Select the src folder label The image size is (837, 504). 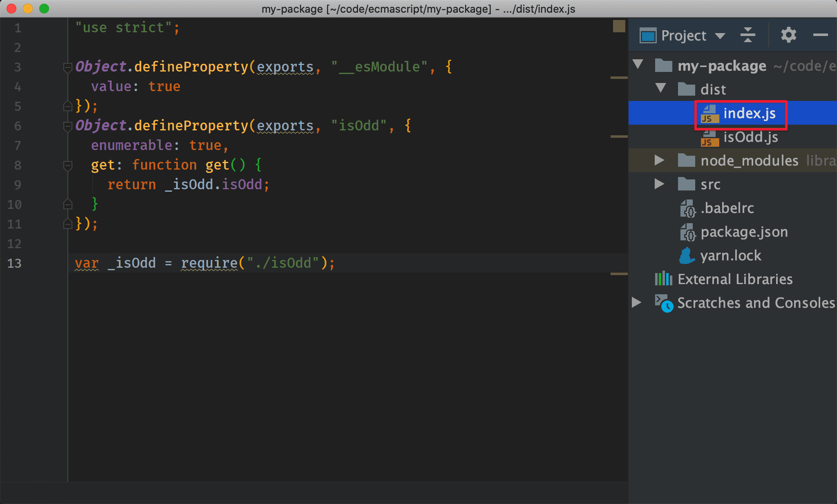tap(710, 184)
